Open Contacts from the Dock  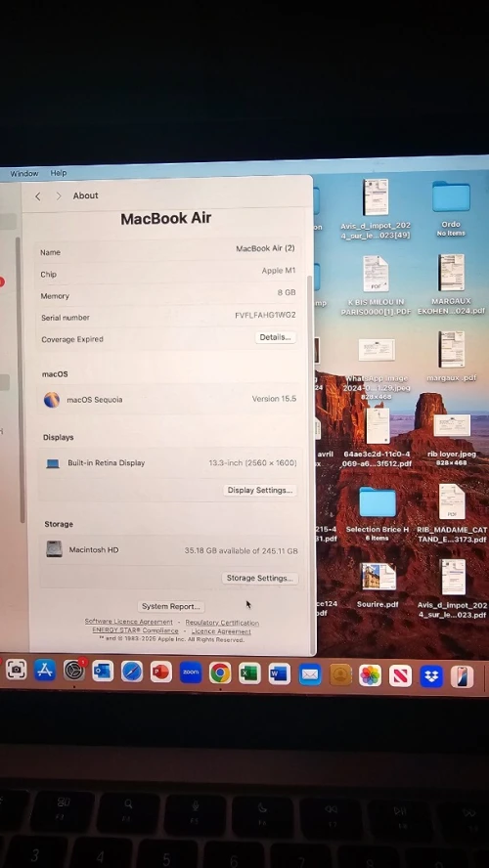[340, 674]
